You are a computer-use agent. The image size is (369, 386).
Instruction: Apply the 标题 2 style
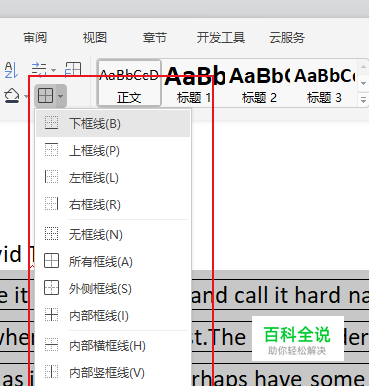coord(259,83)
